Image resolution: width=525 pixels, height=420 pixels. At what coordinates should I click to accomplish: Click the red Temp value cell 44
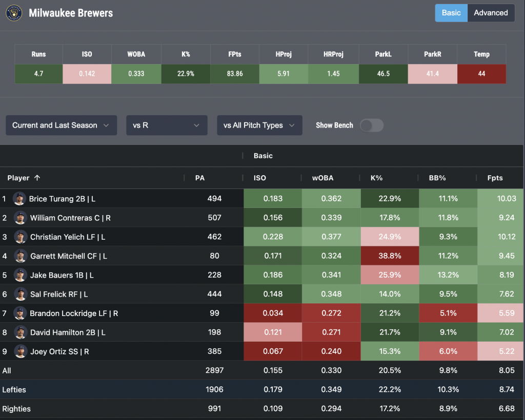(x=481, y=74)
